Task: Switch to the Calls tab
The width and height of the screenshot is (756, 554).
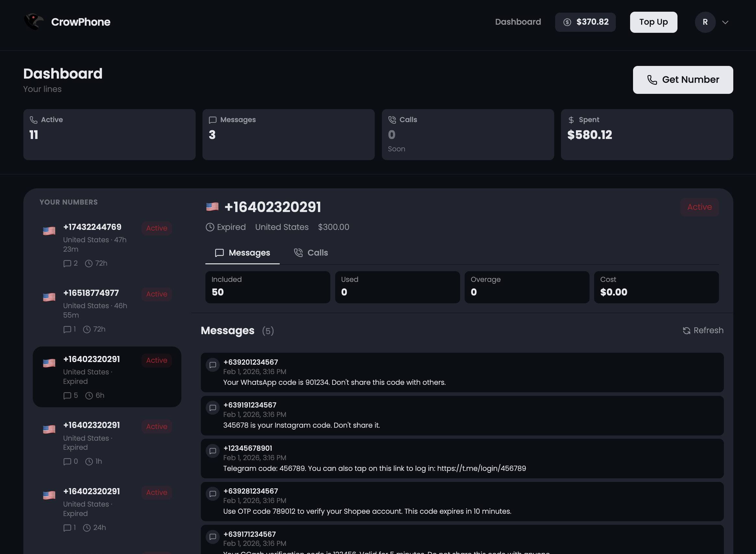Action: [x=311, y=253]
